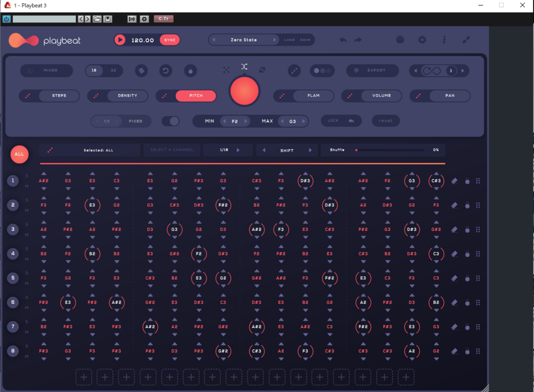Click the infinity loop icon
This screenshot has width=534, height=392.
pos(431,71)
